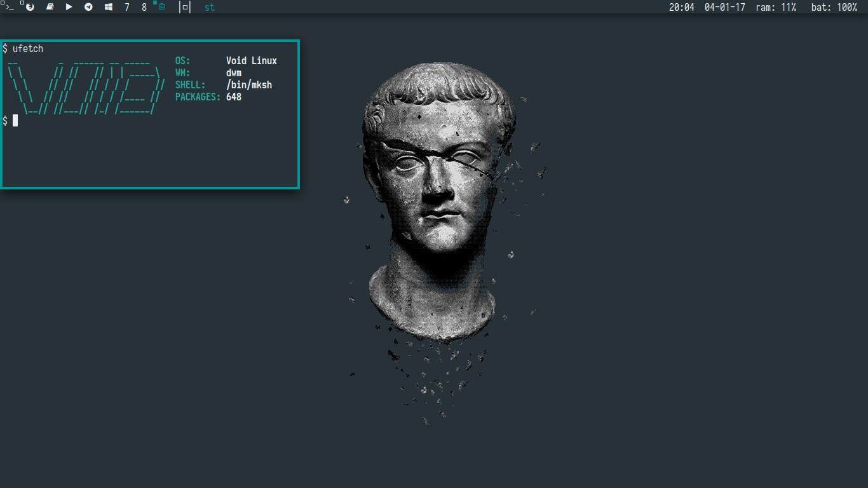Select tag 8 in the bar
868x488 pixels.
(x=144, y=8)
